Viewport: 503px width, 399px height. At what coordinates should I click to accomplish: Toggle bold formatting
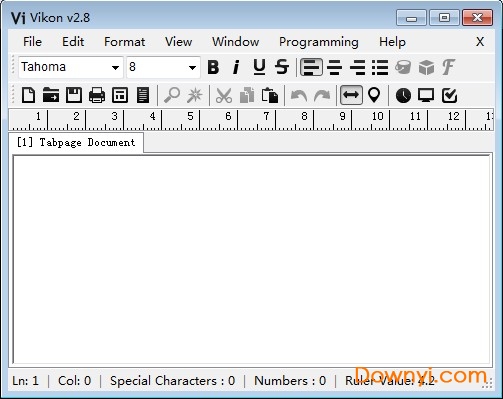(x=213, y=67)
